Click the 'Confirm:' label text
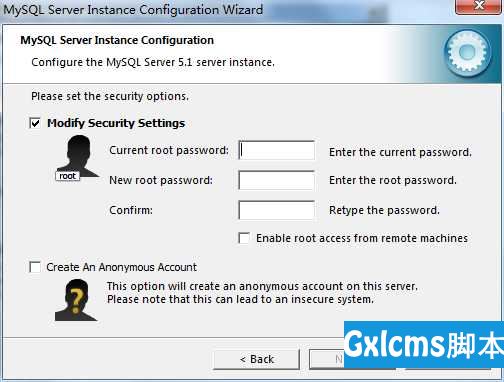 coord(131,210)
